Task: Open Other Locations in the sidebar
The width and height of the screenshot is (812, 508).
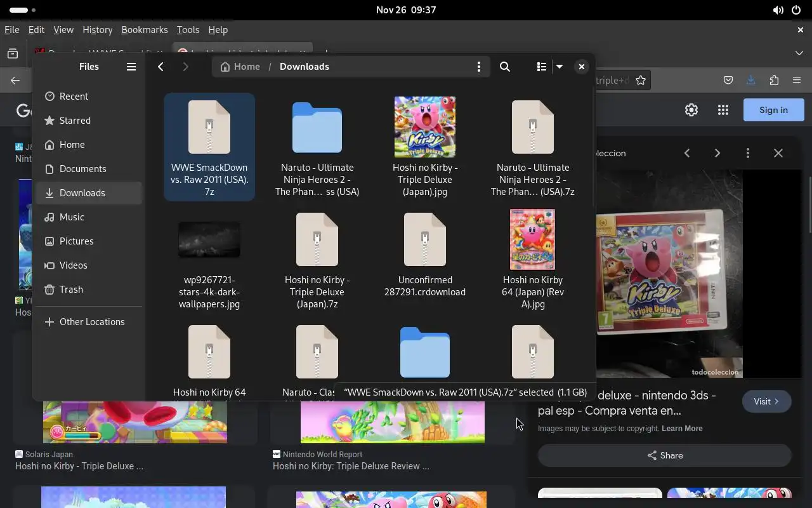Action: click(89, 322)
